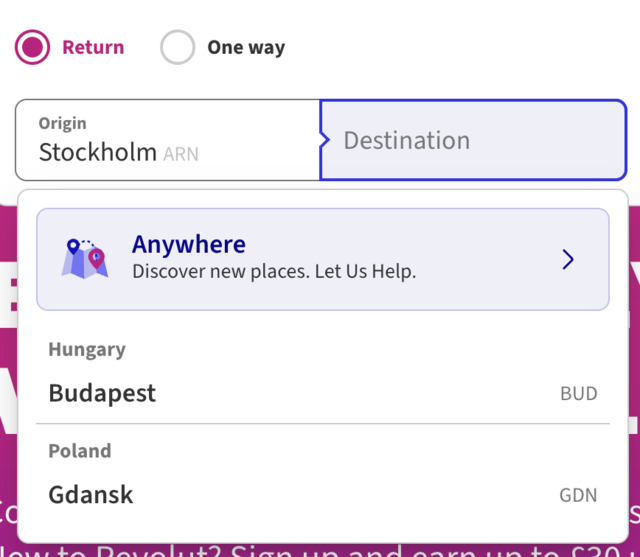Open the Origin field showing Stockholm
The width and height of the screenshot is (640, 557).
click(168, 140)
